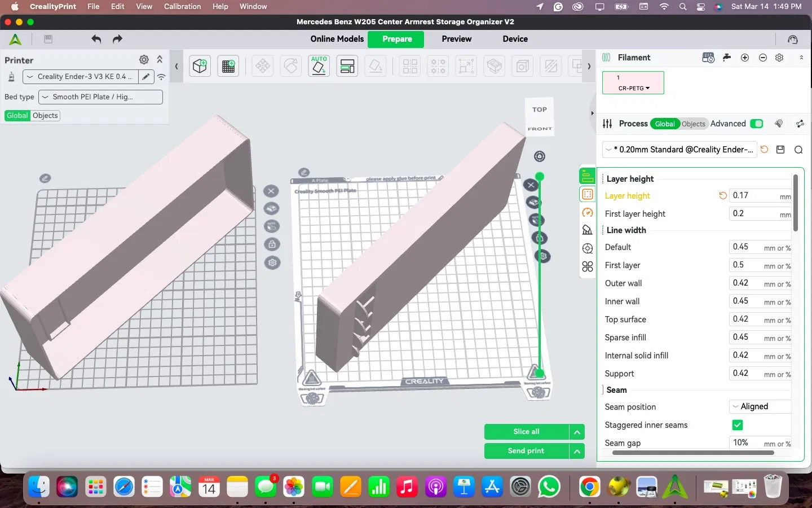Open the Strength settings tab icon
Image resolution: width=812 pixels, height=508 pixels.
588,194
